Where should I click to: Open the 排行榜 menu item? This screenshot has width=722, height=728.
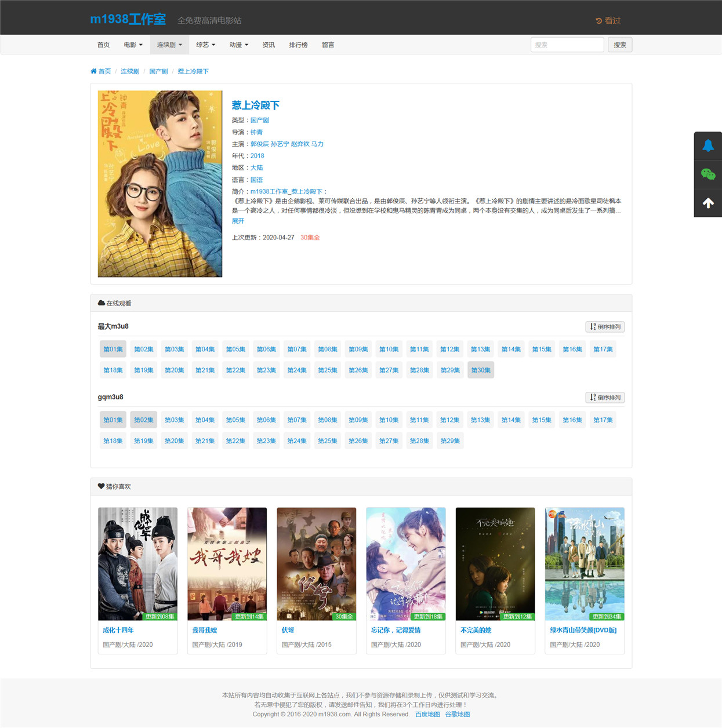point(298,45)
